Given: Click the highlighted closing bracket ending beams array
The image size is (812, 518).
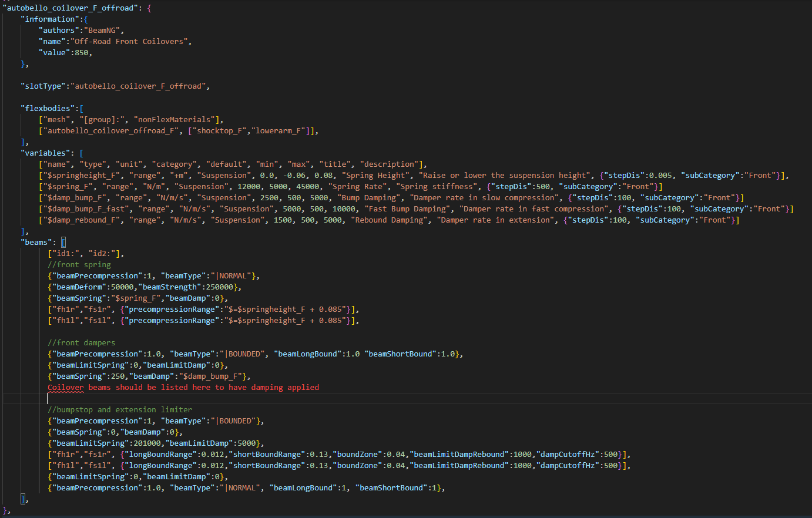Looking at the screenshot, I should 24,499.
